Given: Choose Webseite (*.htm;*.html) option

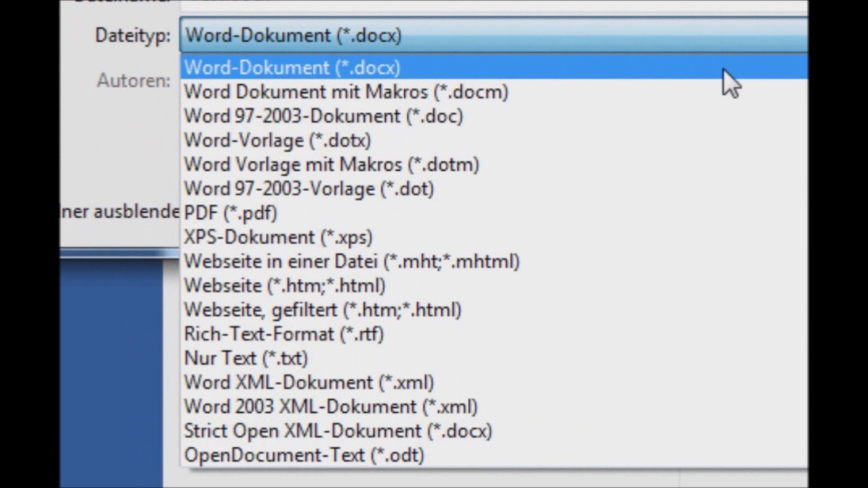Looking at the screenshot, I should tap(494, 285).
